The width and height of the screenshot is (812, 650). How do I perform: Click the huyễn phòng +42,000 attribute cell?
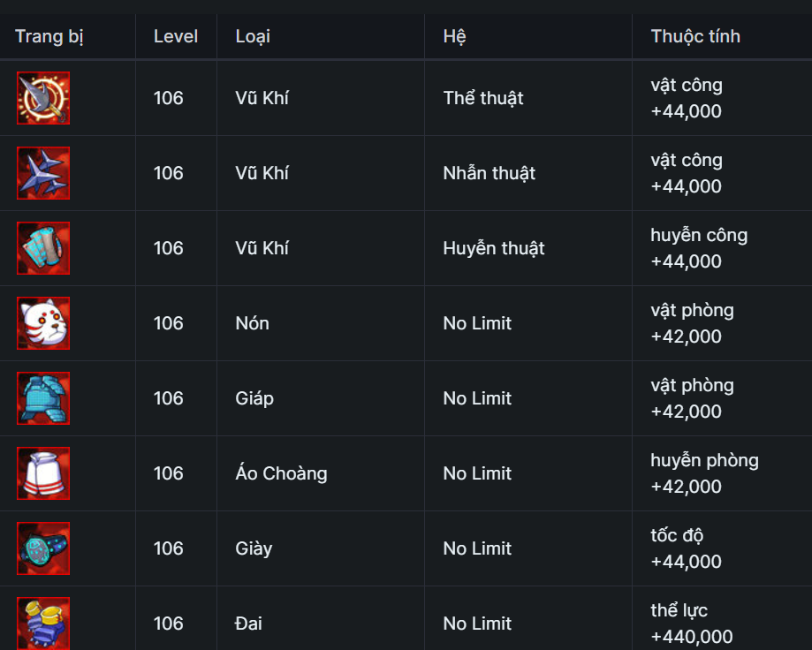tap(704, 473)
